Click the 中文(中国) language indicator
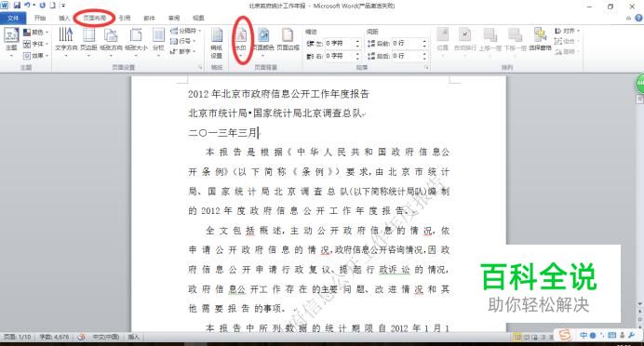This screenshot has width=644, height=346. 105,337
